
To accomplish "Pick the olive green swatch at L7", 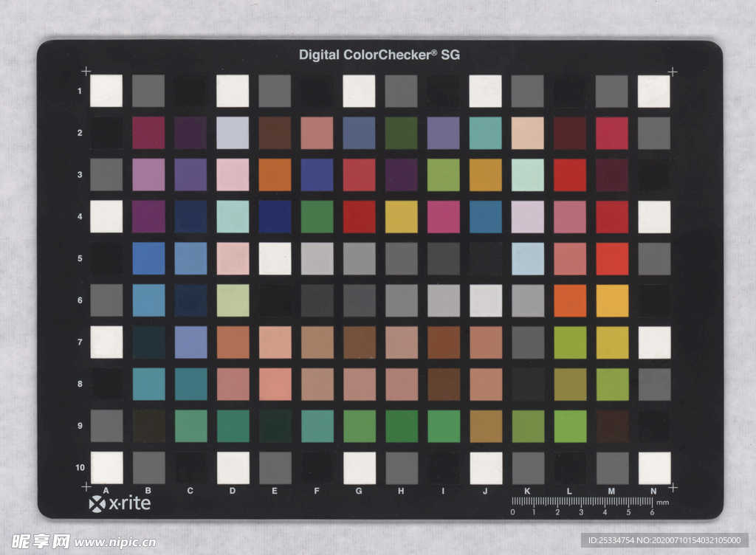I will (570, 342).
